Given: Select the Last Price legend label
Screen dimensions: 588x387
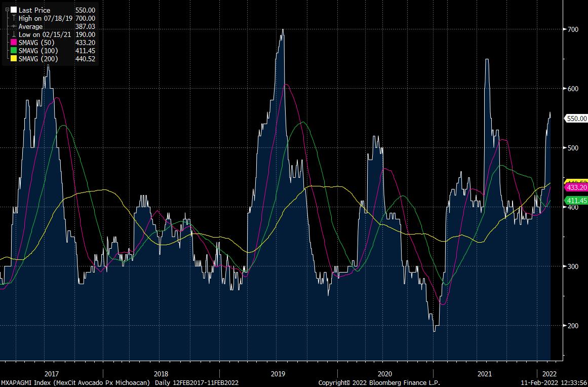Looking at the screenshot, I should pyautogui.click(x=34, y=10).
